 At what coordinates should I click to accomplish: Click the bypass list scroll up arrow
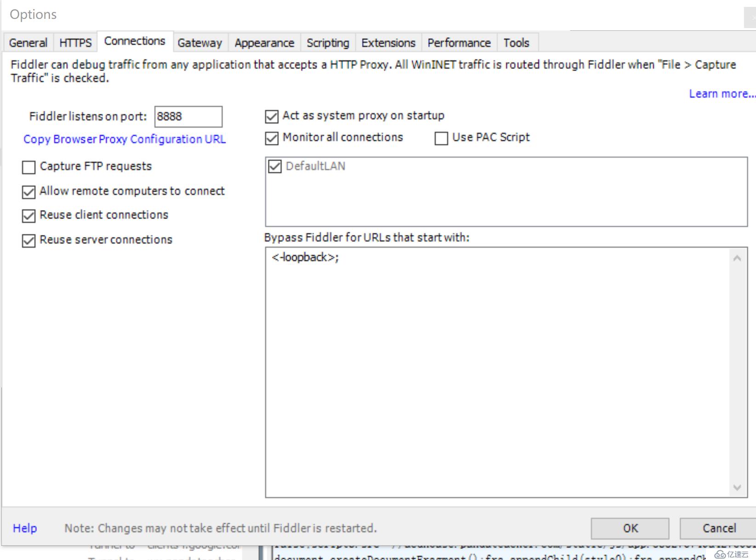[737, 258]
